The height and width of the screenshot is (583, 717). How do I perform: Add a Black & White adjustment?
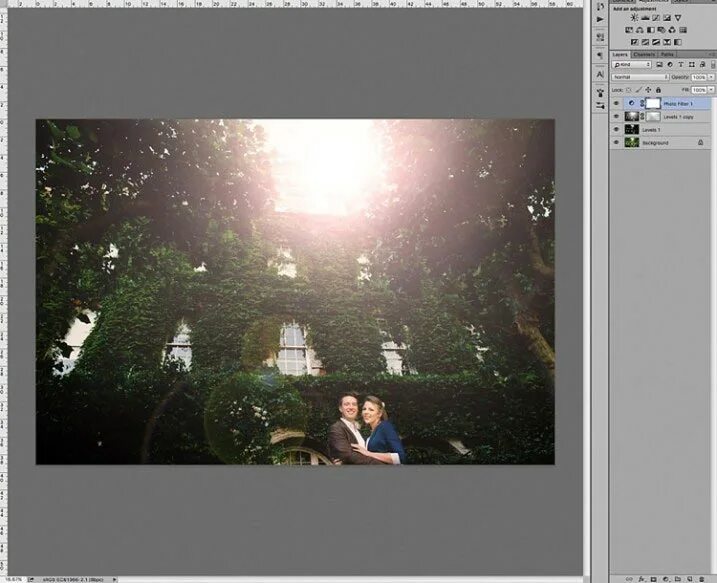(650, 30)
